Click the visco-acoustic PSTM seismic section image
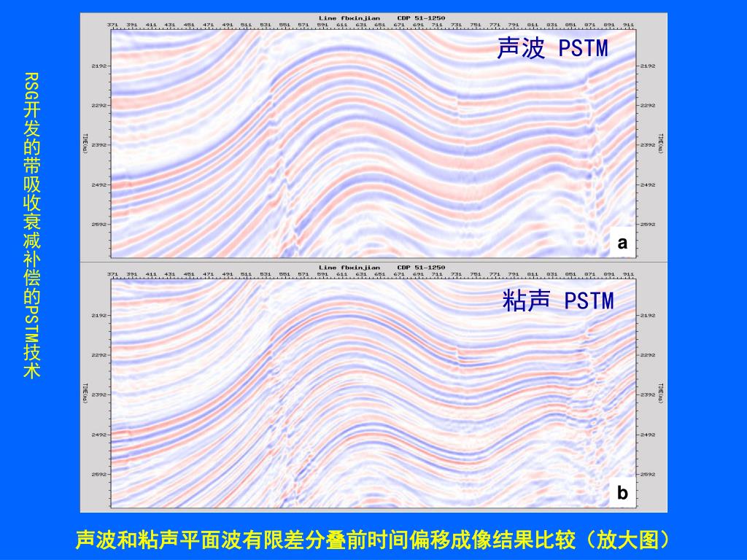The width and height of the screenshot is (747, 560). [373, 393]
